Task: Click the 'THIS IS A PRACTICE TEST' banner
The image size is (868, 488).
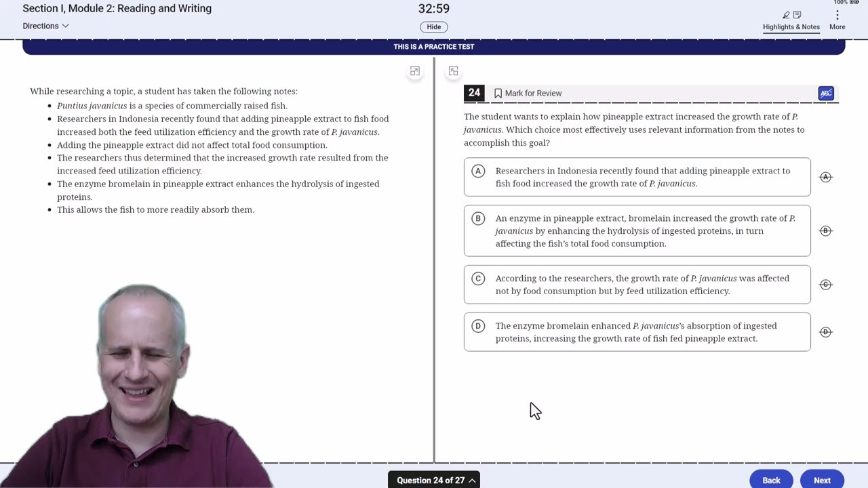Action: pyautogui.click(x=434, y=47)
